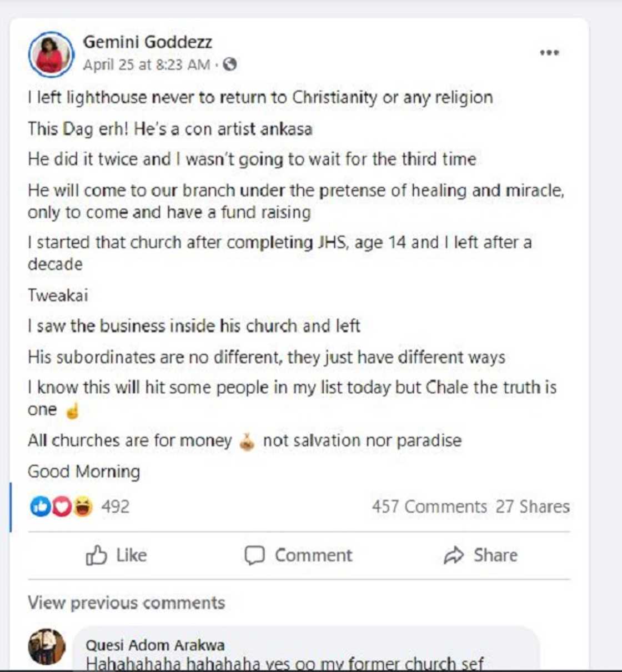Click the Comment speech bubble icon
The image size is (622, 672).
[x=257, y=555]
